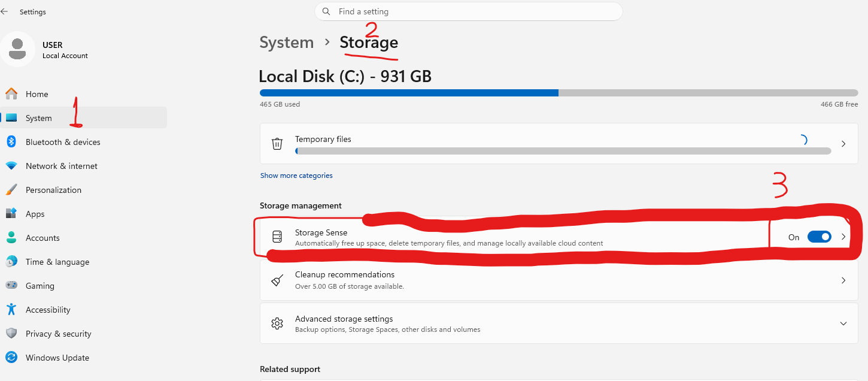Image resolution: width=868 pixels, height=381 pixels.
Task: Click the back arrow next to Settings
Action: click(4, 11)
